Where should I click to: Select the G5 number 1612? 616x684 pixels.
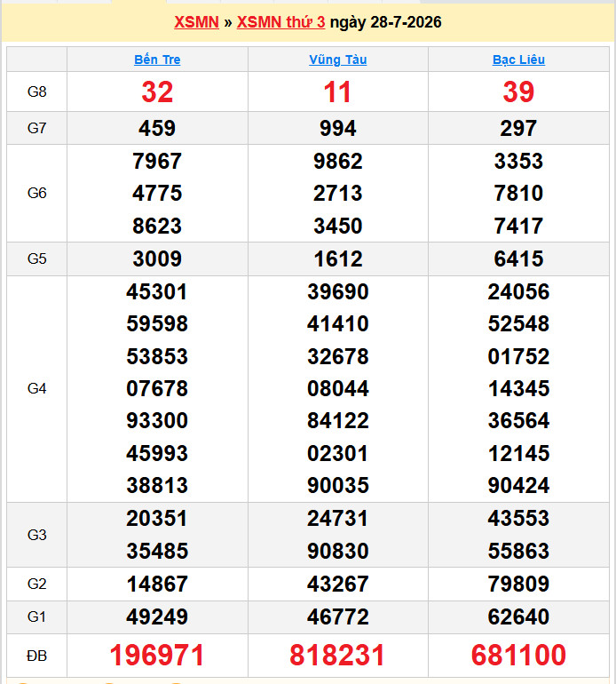tap(338, 258)
